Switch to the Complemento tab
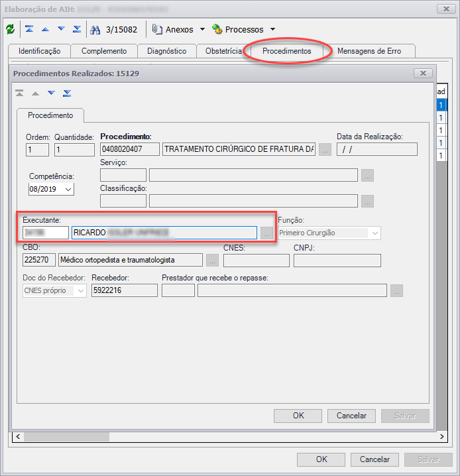 tap(104, 51)
